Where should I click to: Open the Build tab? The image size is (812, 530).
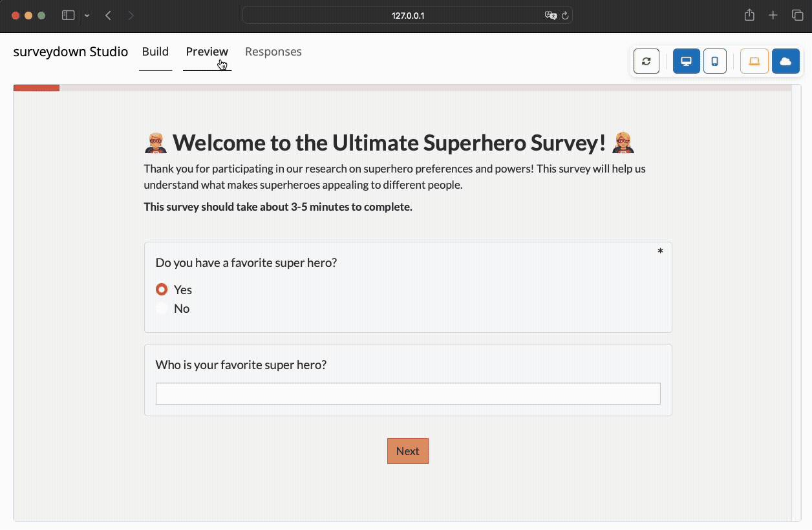tap(155, 52)
